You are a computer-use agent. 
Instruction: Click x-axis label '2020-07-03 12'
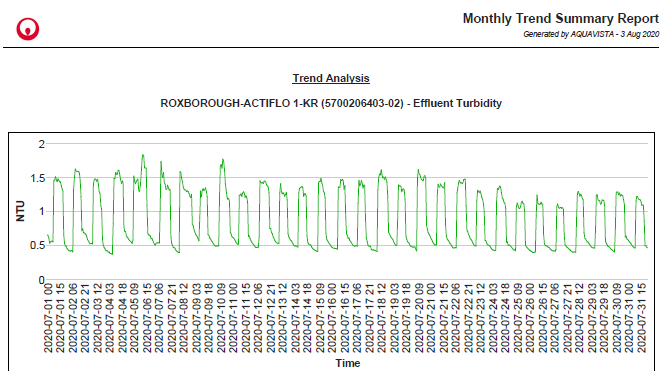pyautogui.click(x=98, y=318)
